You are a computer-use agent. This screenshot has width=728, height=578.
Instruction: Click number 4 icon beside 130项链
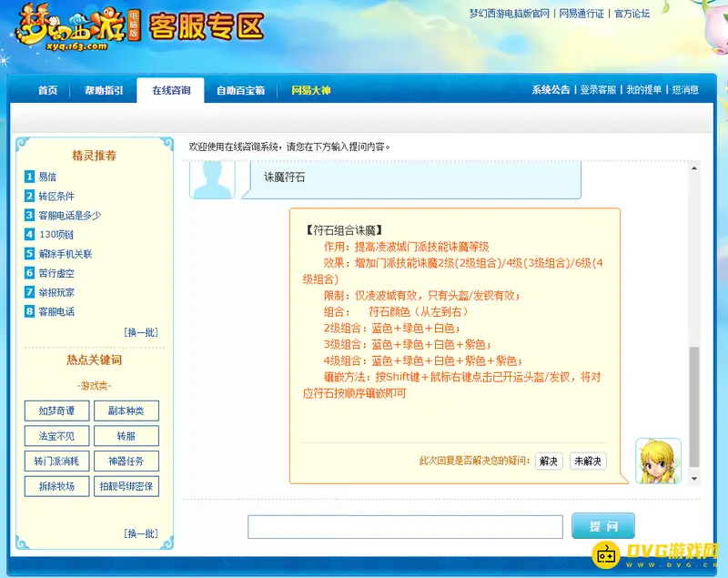coord(29,235)
